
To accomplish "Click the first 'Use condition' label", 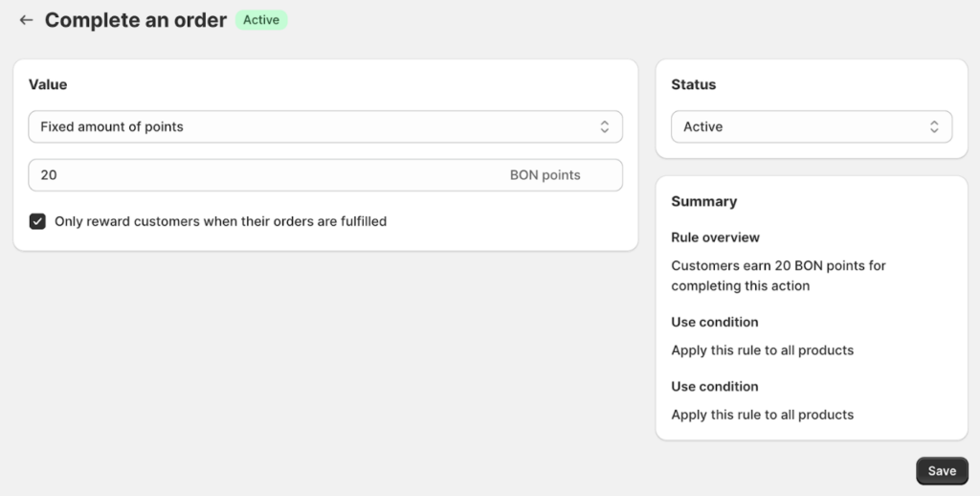I will point(714,322).
